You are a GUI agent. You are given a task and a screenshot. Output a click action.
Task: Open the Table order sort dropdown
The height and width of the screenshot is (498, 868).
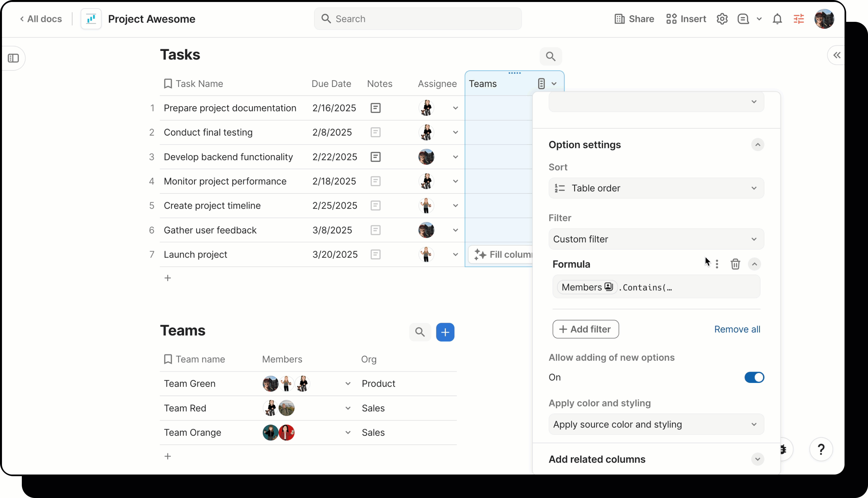[x=656, y=188]
